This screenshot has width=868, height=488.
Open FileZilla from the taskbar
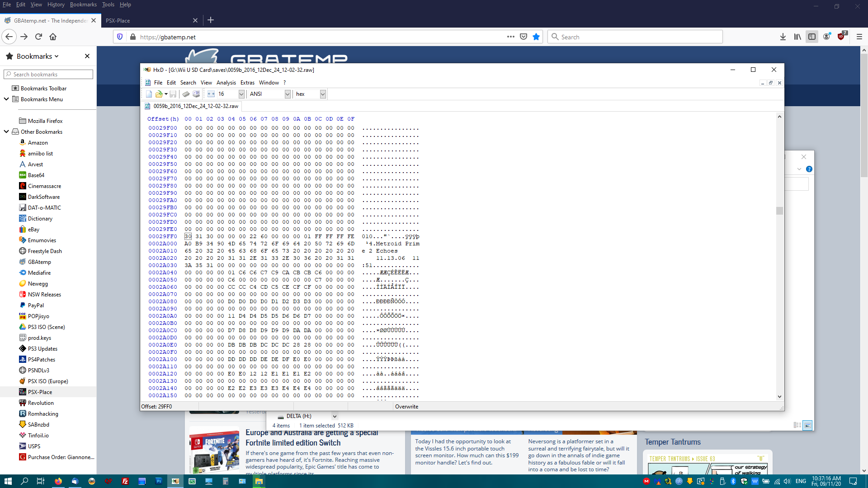pyautogui.click(x=125, y=481)
